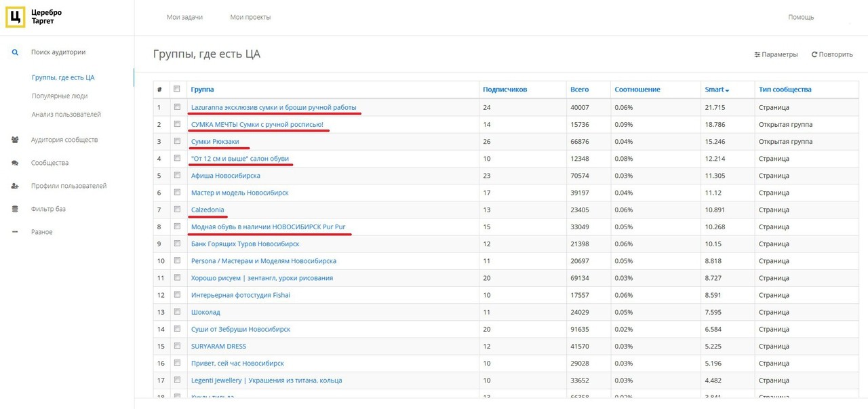Click the Разное three-dots icon

point(15,232)
